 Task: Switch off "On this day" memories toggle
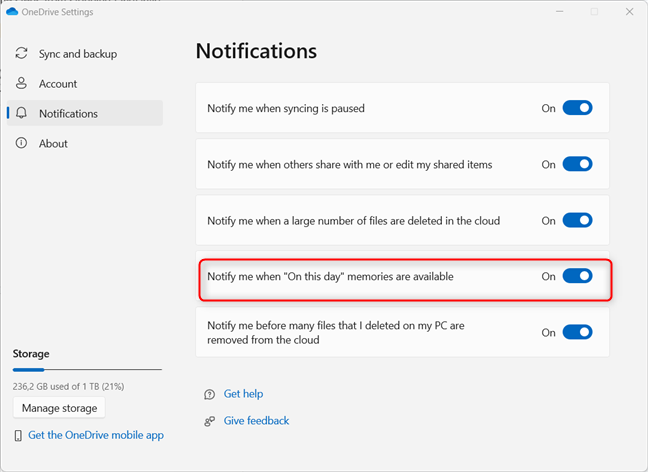tap(577, 276)
